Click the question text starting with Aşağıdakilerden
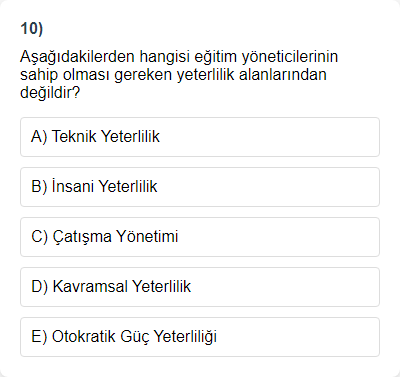Viewport: 400px width, 377px height. point(179,74)
